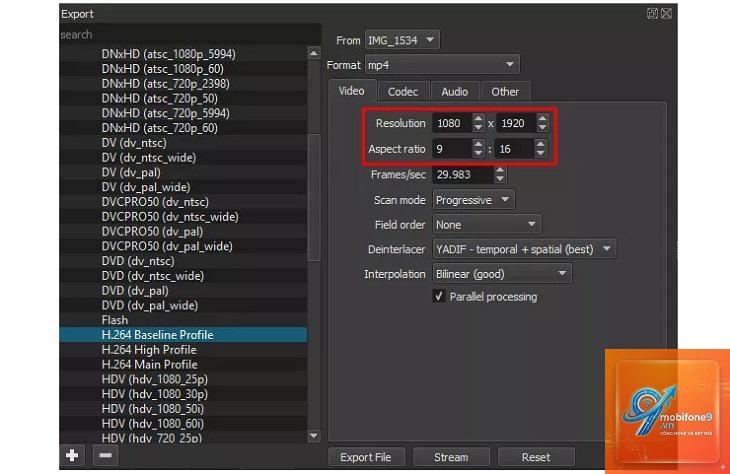Select HDV (hdv_1080_60i) preset
This screenshot has width=730, height=474.
click(183, 424)
